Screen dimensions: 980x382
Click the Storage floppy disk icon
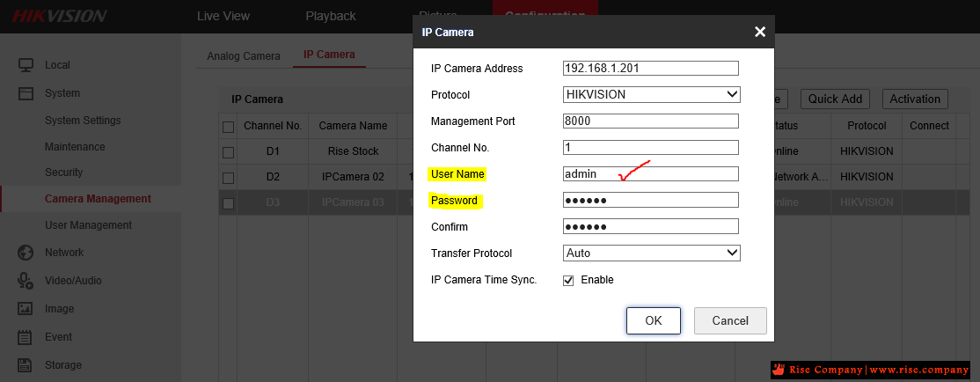[x=25, y=365]
